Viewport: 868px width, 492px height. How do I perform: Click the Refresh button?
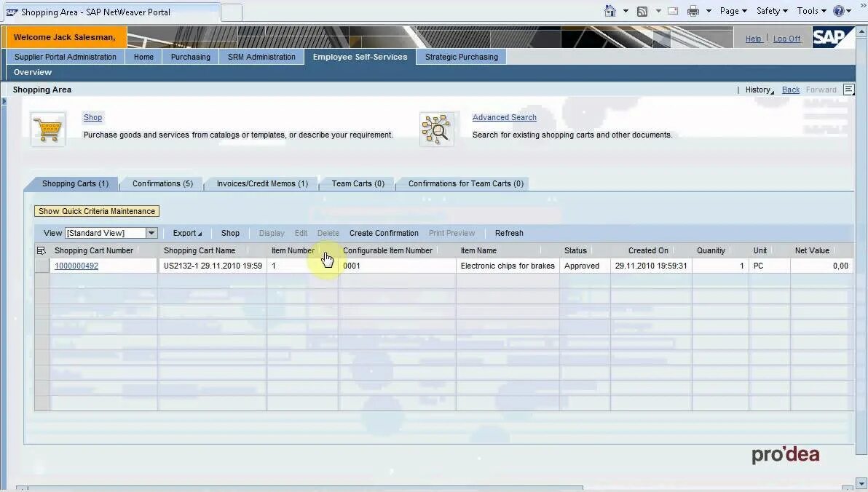coord(509,233)
